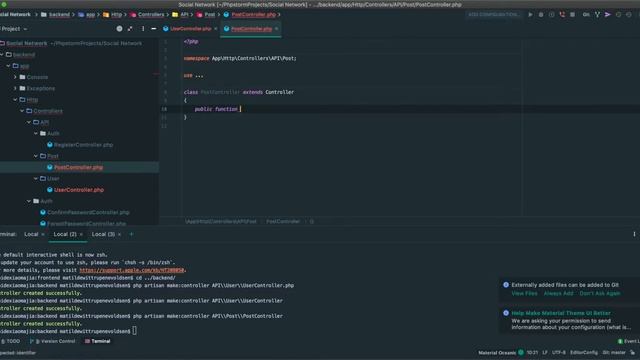Click the green Material theme circle in status bar
This screenshot has width=640, height=360.
(521, 353)
